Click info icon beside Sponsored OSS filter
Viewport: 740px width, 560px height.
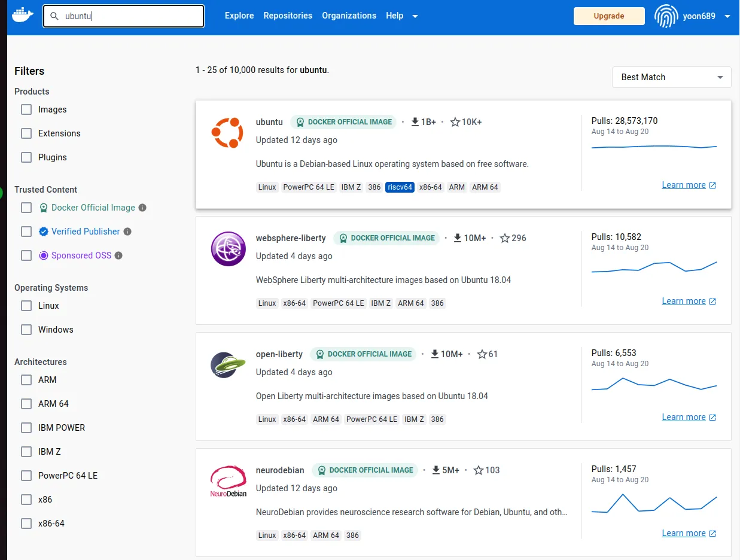[118, 255]
